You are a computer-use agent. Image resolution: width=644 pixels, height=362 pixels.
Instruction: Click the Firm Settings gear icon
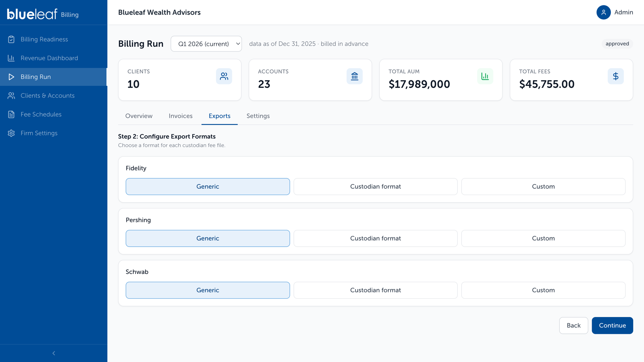coord(11,133)
